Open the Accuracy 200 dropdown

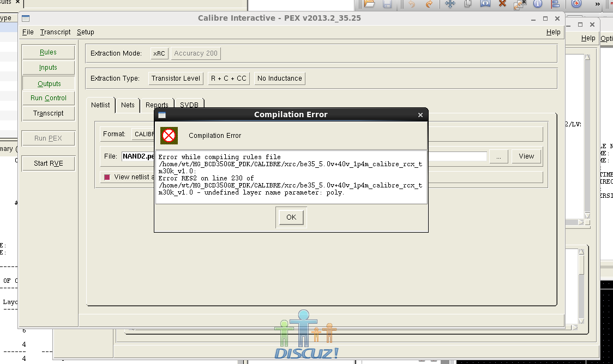[196, 53]
